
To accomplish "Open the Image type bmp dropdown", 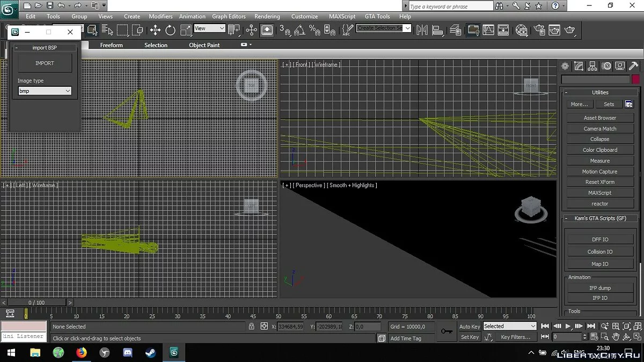I will [45, 91].
